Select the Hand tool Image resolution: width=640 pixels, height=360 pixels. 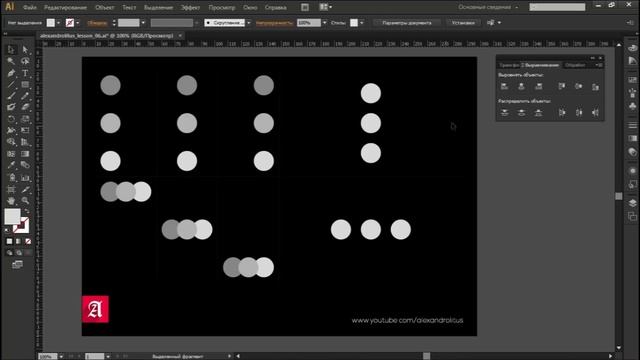pyautogui.click(x=11, y=201)
